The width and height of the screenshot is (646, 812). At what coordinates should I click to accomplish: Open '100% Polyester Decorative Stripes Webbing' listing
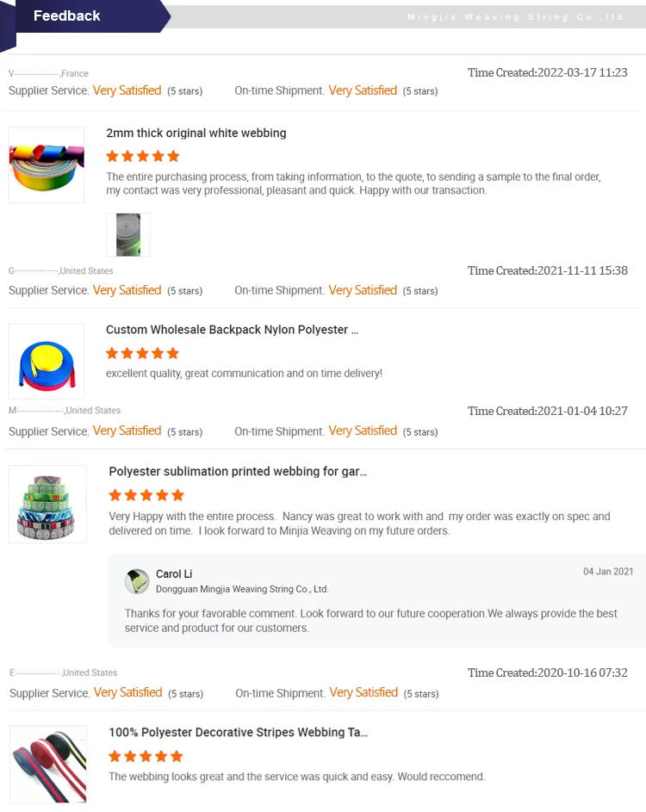[x=239, y=732]
